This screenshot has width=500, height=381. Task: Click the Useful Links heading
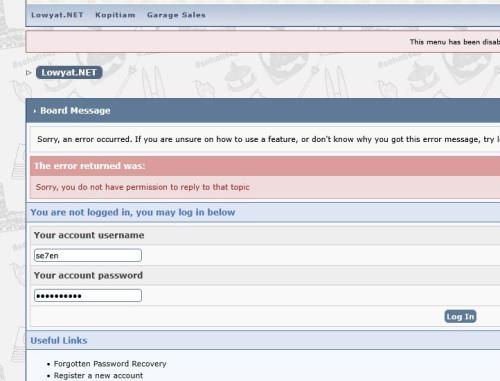59,340
